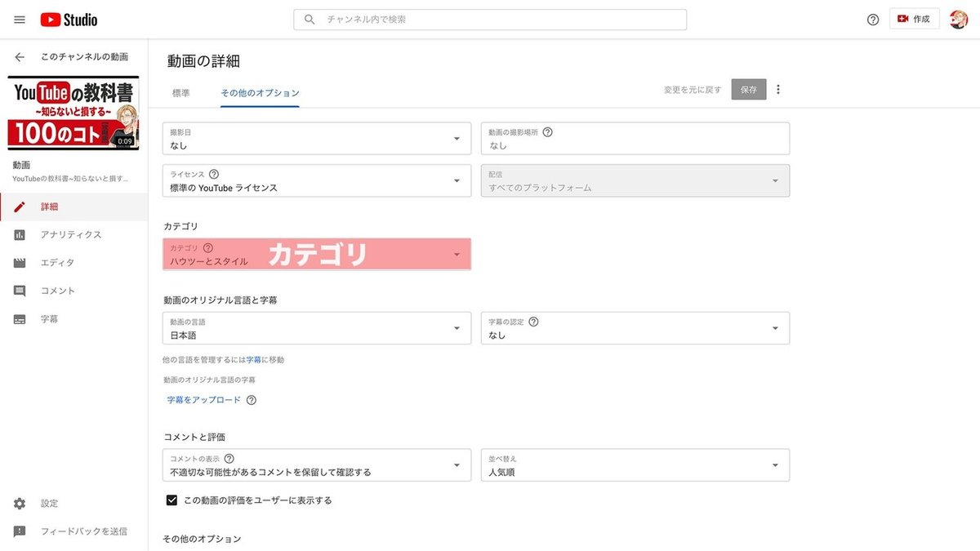Click the 動画のオリジナル言語と字幕 heading
This screenshot has height=551, width=980.
tap(220, 300)
